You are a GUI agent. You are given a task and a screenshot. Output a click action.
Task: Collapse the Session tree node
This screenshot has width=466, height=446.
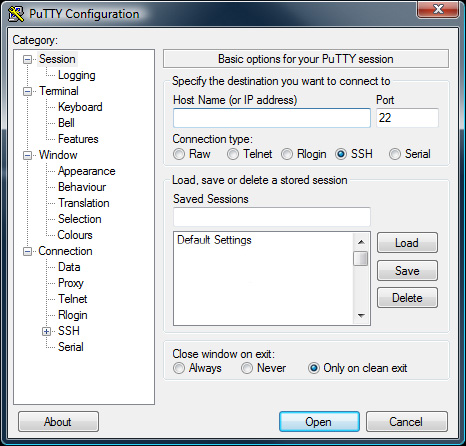click(27, 60)
